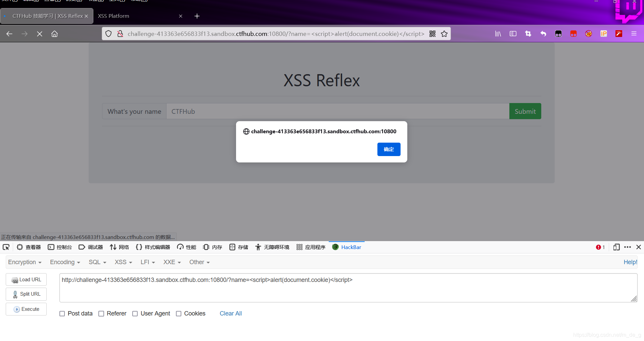Screen dimensions: 644x341
Task: Open the Network (网络) panel
Action: (x=120, y=247)
